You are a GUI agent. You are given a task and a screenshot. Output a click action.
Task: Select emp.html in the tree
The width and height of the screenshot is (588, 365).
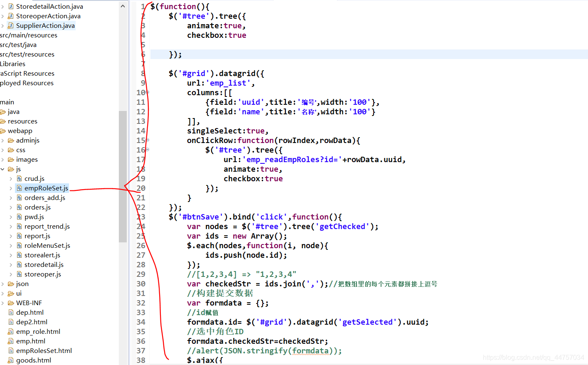(31, 341)
